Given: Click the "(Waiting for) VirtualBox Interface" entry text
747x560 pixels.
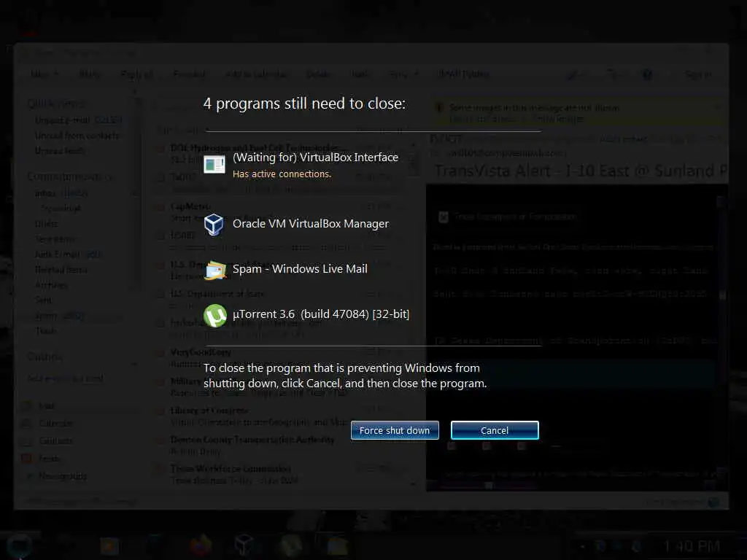Looking at the screenshot, I should tap(315, 157).
